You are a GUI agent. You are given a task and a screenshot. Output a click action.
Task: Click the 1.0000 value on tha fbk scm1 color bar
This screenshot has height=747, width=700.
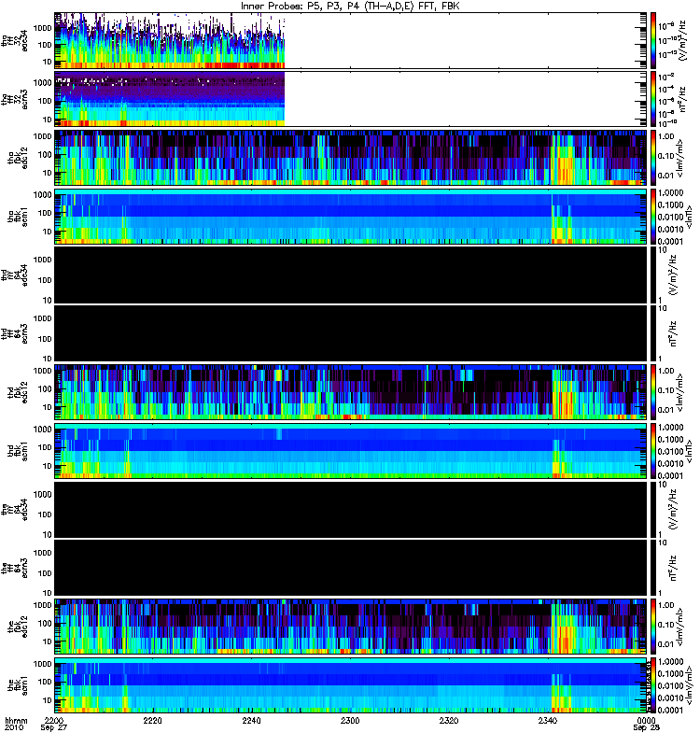pos(671,192)
